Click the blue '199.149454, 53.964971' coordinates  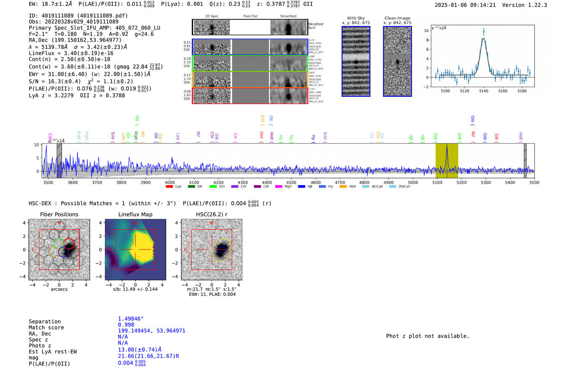[151, 331]
